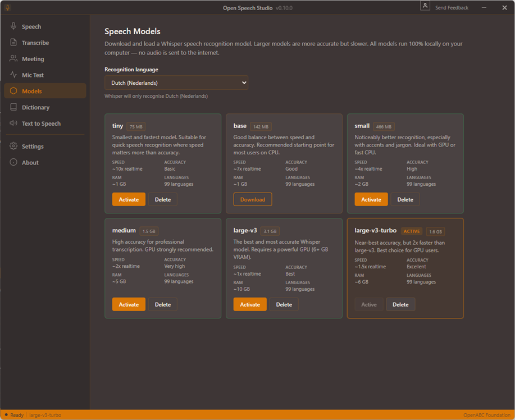Click the Excellent accuracy value
The height and width of the screenshot is (420, 515).
[x=416, y=267]
